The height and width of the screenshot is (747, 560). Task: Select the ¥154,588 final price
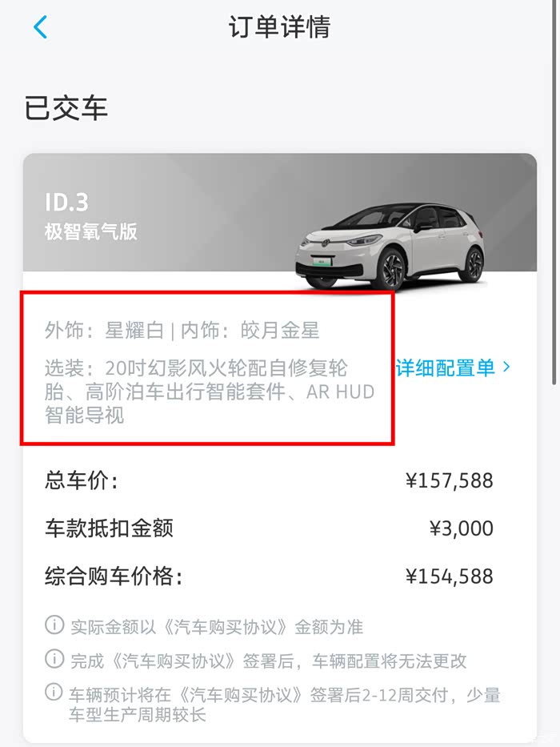point(449,576)
